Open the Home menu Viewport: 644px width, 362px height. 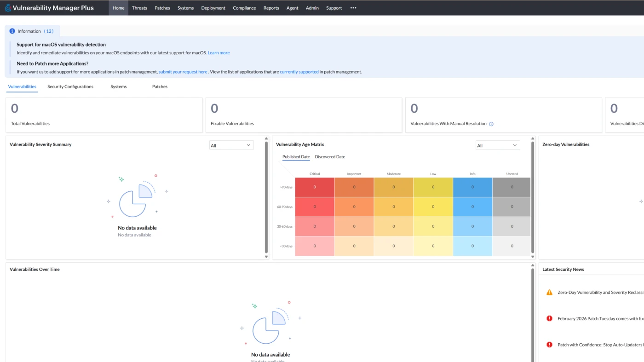click(119, 8)
